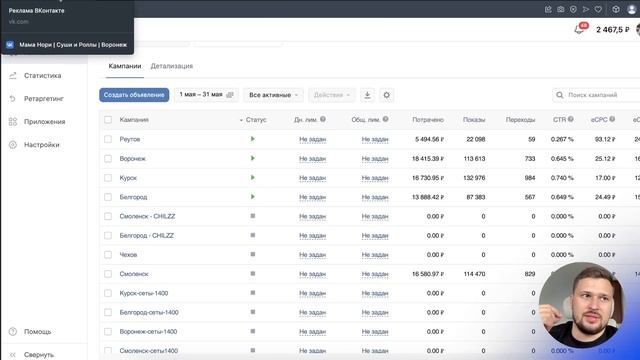Click the VK icon in tab preview
The height and width of the screenshot is (360, 640).
(x=10, y=45)
